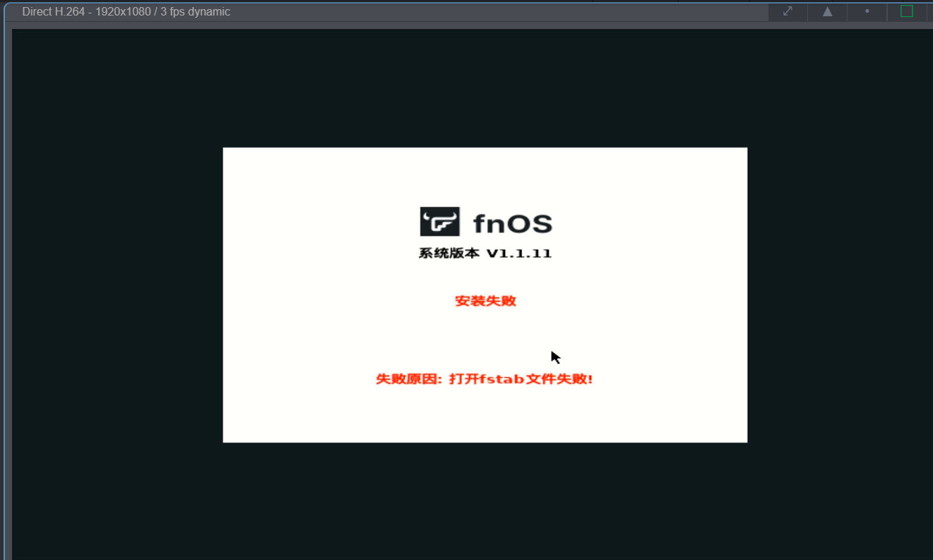This screenshot has height=560, width=933.
Task: Click the green square icon in the title bar
Action: click(x=907, y=11)
